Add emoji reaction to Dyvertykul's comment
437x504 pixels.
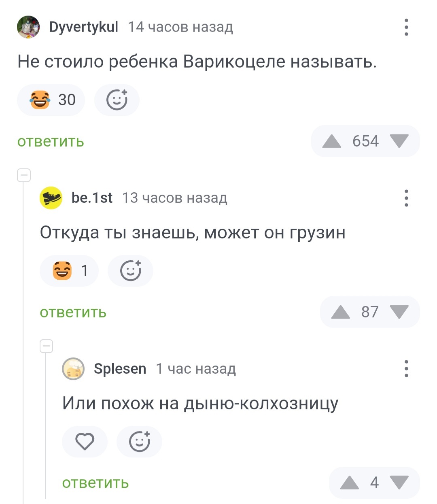point(117,100)
